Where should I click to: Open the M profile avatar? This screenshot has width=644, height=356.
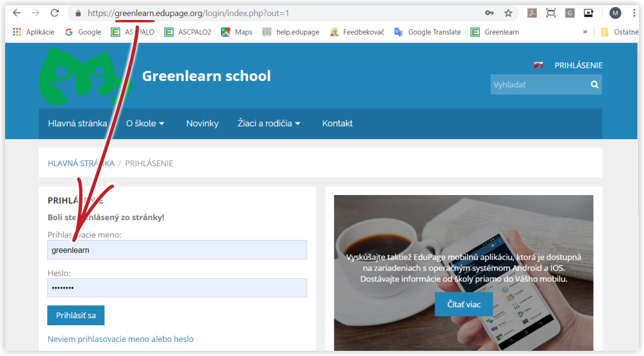[x=615, y=13]
